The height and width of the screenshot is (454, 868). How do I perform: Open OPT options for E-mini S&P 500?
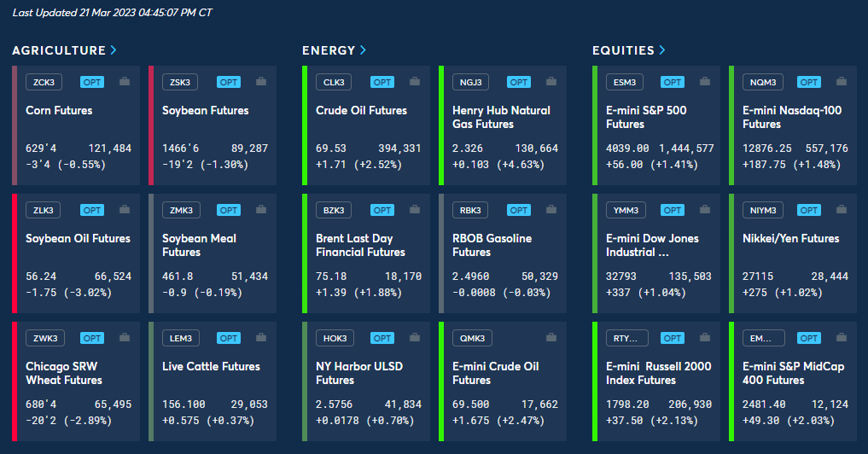pyautogui.click(x=672, y=82)
